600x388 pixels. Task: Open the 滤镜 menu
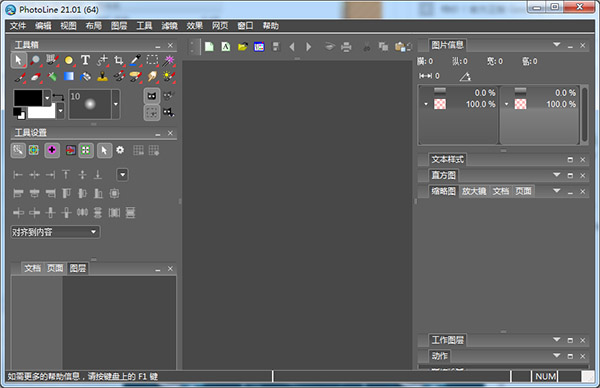169,26
